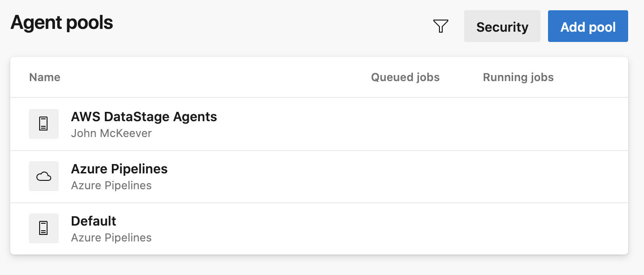Click the Agent pools page heading
The width and height of the screenshot is (644, 275).
point(62,22)
